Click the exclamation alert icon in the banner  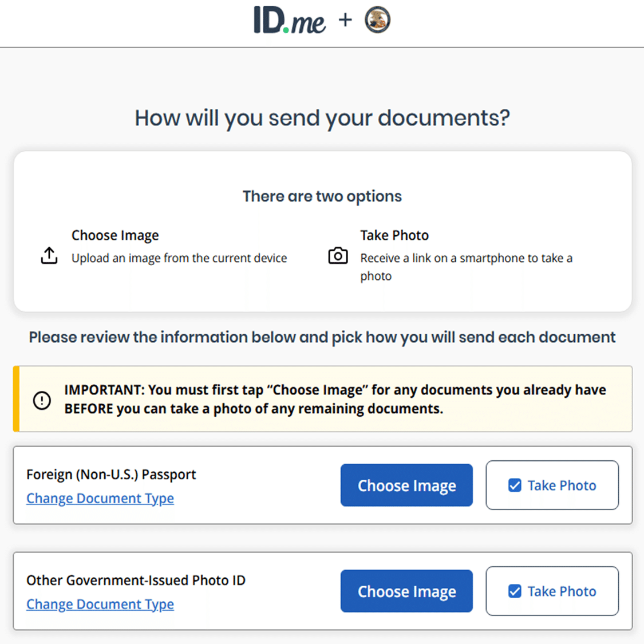point(42,400)
